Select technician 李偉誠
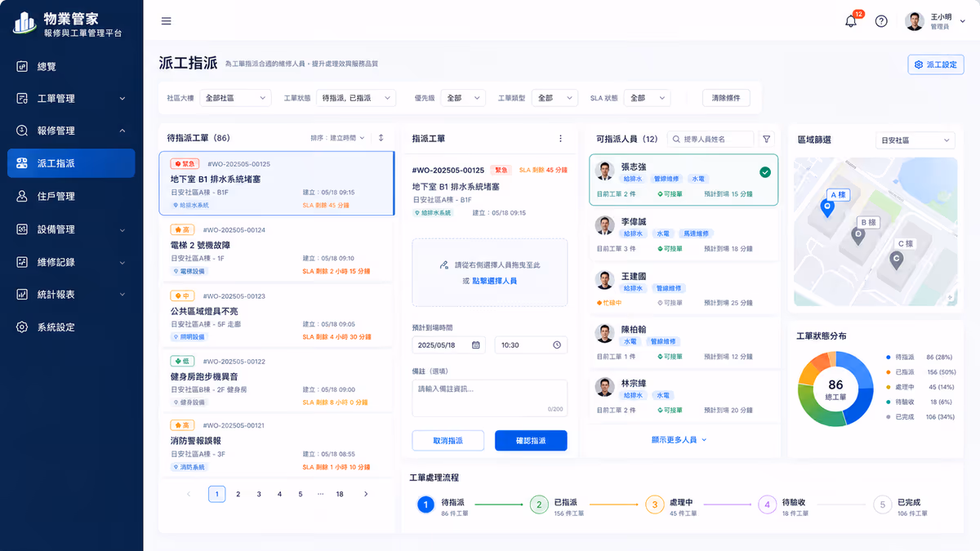The width and height of the screenshot is (980, 551). [x=683, y=234]
